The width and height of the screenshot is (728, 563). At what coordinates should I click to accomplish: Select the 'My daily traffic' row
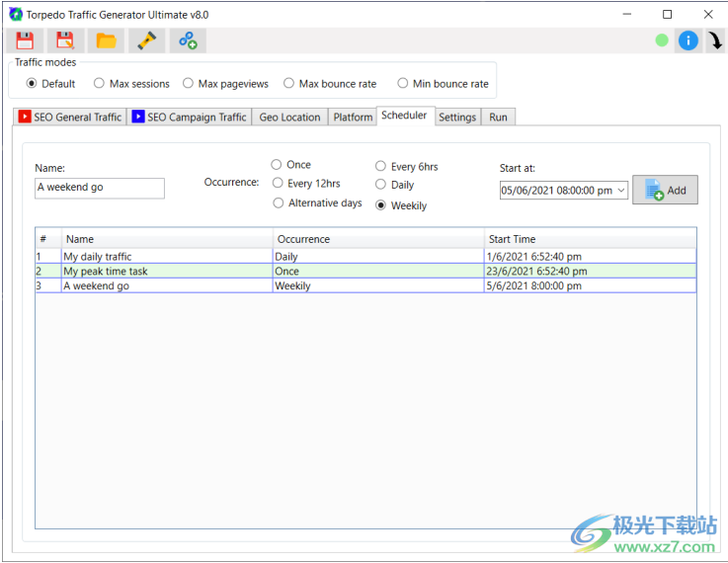pyautogui.click(x=365, y=256)
